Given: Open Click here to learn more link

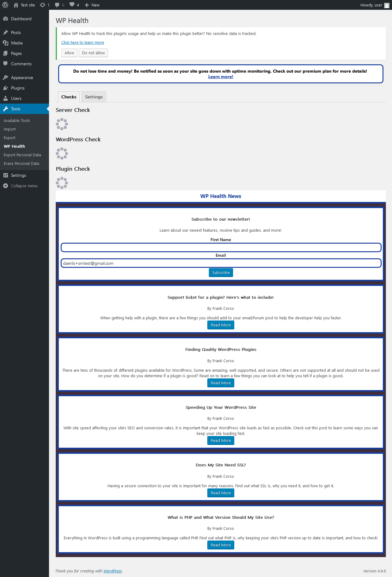Looking at the screenshot, I should (83, 42).
